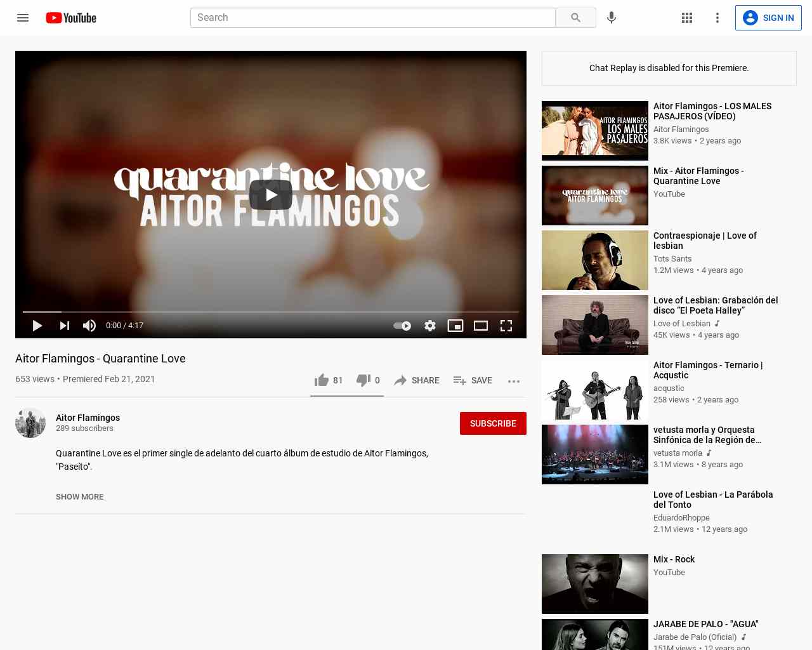
Task: Open Aitor Flamingos - Ternario | Acqustic title
Action: point(708,370)
